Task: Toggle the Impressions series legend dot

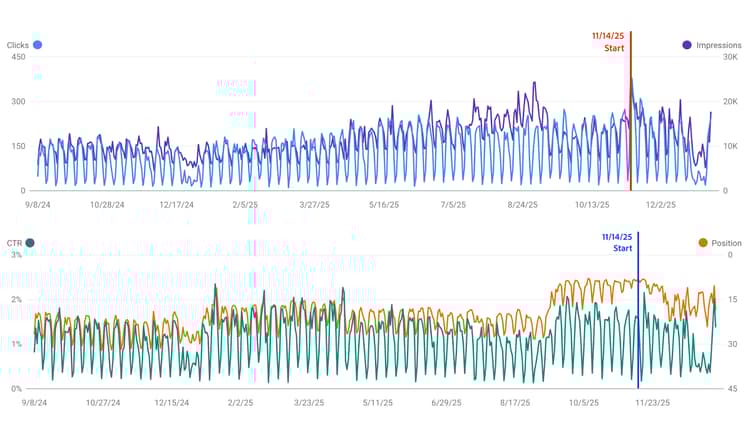Action: point(686,45)
